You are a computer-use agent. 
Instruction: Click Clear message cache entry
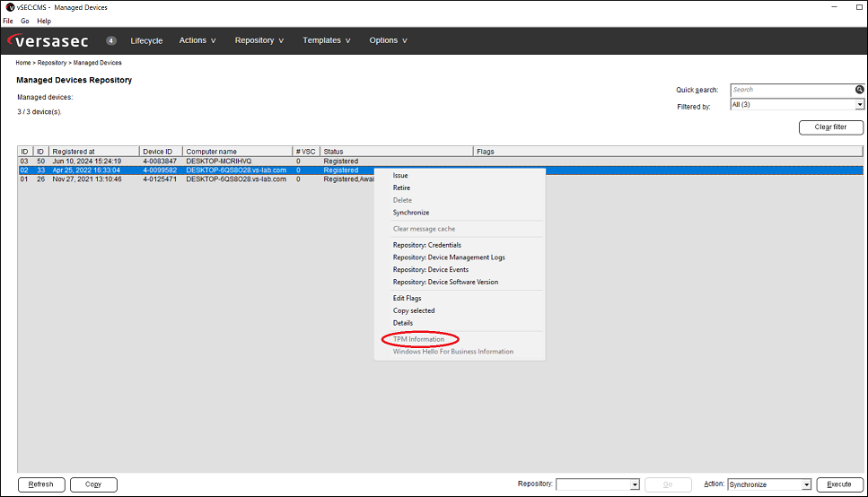(424, 229)
